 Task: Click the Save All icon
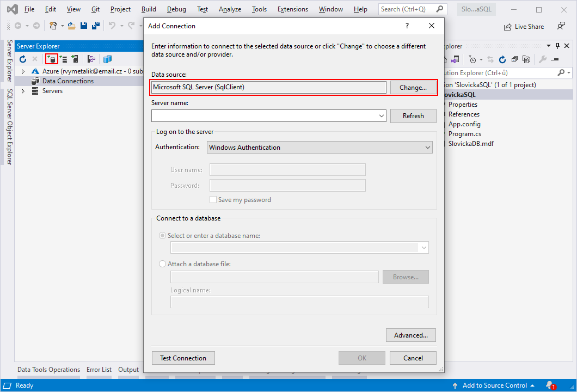point(96,26)
